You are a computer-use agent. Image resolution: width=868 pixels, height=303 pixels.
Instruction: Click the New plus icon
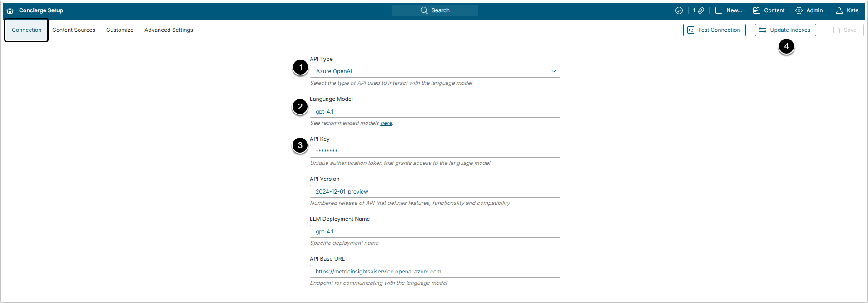pyautogui.click(x=719, y=10)
